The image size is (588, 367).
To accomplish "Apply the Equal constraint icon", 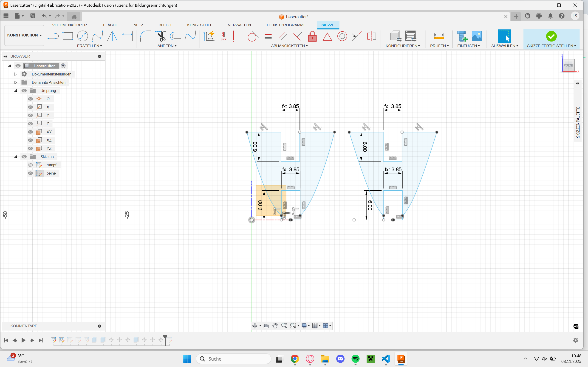I will coord(268,36).
